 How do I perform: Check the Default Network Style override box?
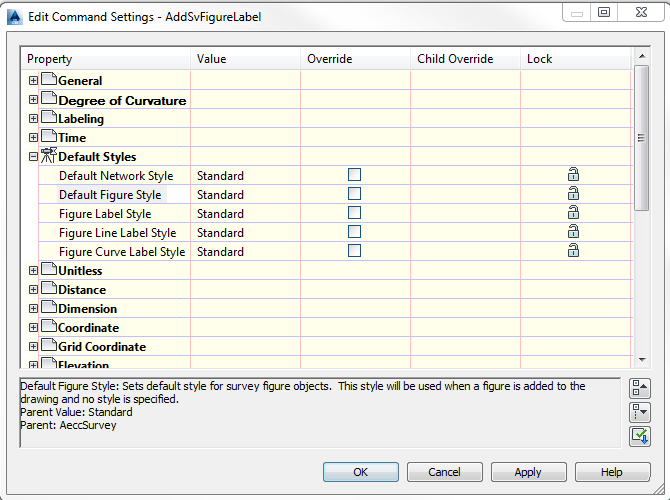354,175
